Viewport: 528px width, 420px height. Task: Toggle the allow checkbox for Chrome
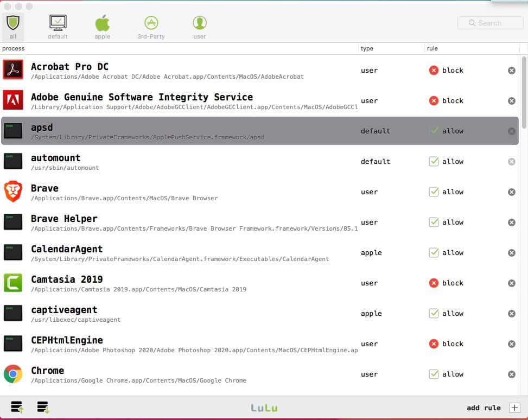coord(434,374)
